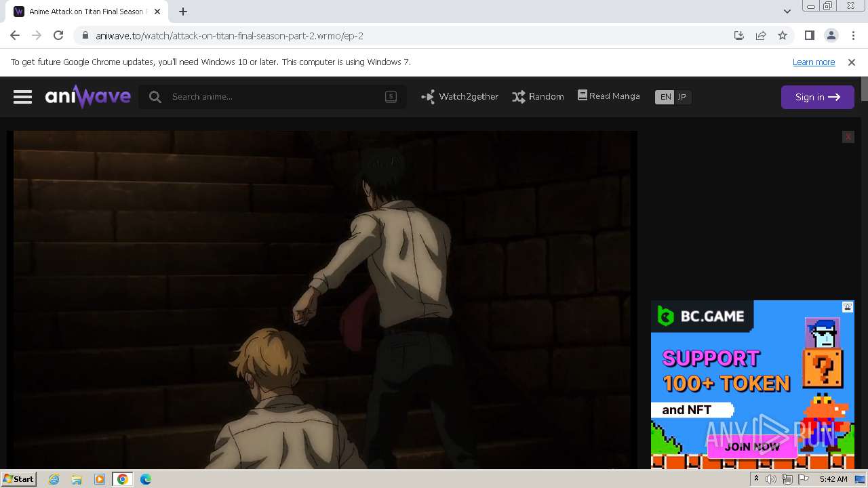
Task: Go forward in browser history
Action: point(37,35)
